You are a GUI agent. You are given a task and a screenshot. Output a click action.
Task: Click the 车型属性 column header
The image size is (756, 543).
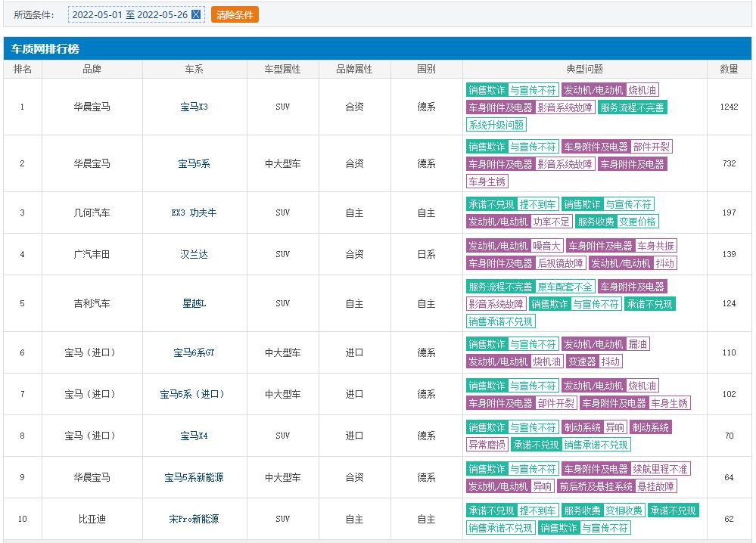tap(282, 69)
